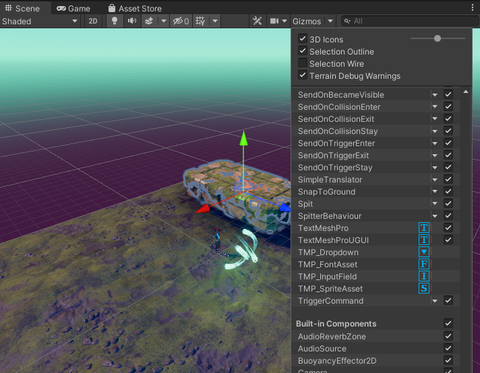
Task: Open component editor tools wrench icon
Action: (257, 21)
